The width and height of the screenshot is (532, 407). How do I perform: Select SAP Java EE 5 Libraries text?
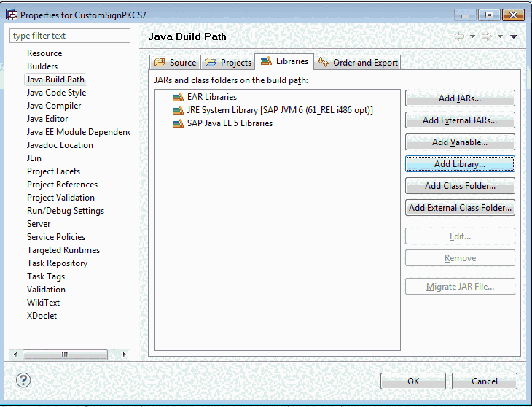coord(230,123)
